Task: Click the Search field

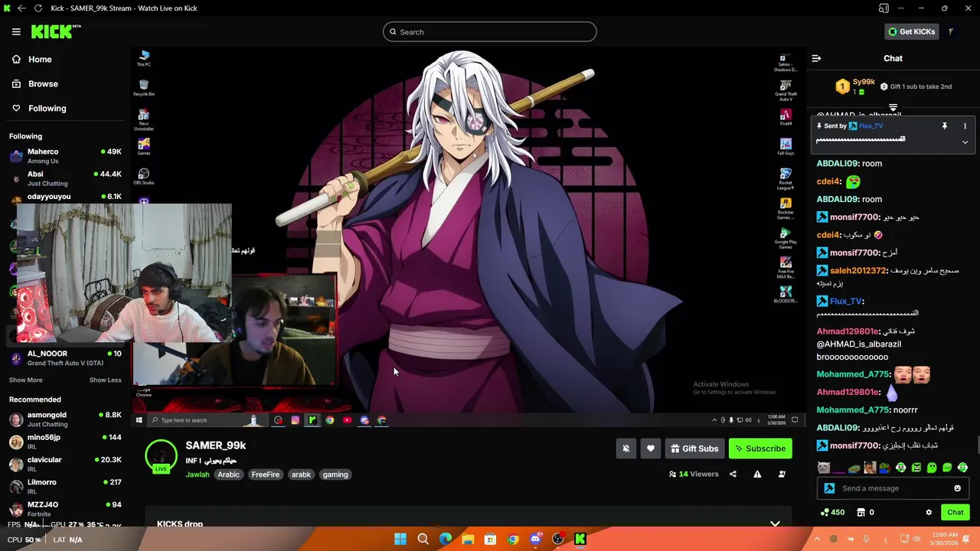Action: (490, 31)
